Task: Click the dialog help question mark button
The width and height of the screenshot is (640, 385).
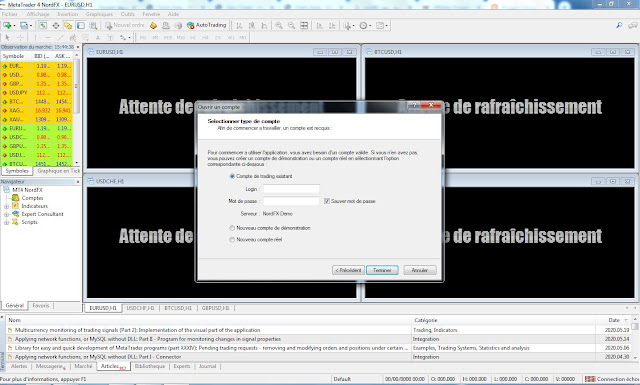Action: tap(413, 105)
